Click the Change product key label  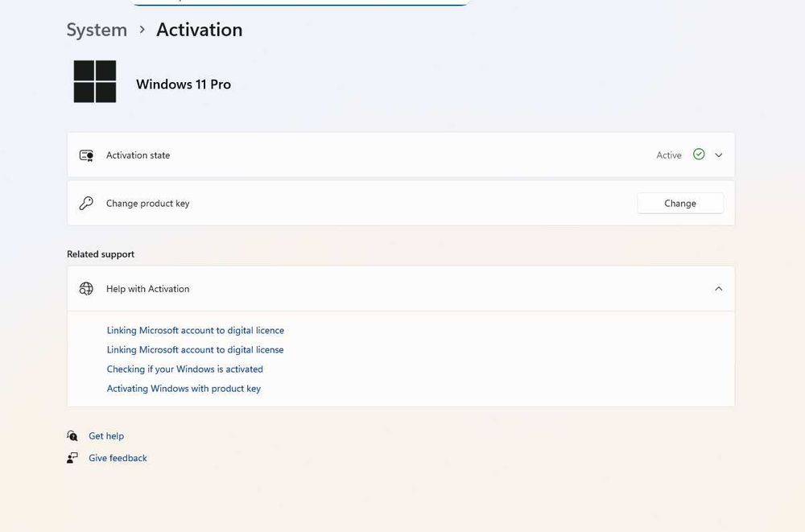tap(148, 204)
